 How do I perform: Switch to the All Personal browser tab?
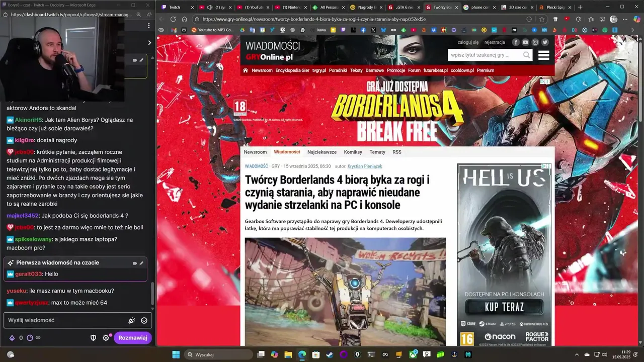coord(328,8)
